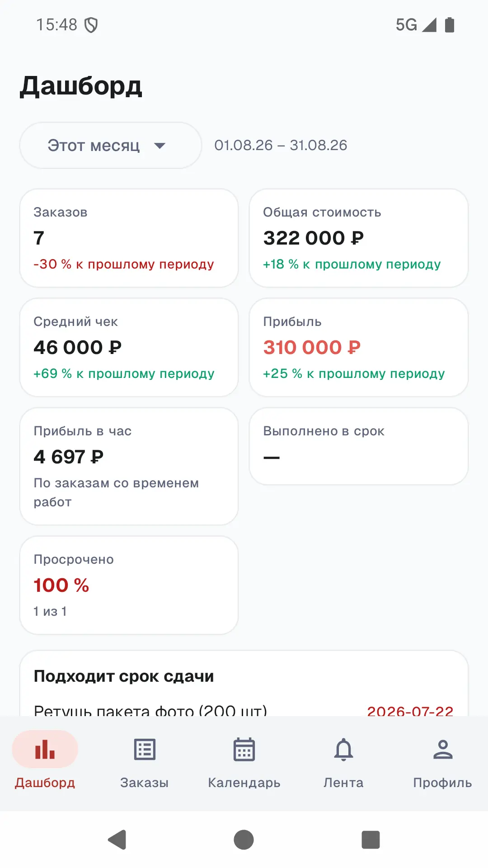
Task: Open the Дашборд bar chart icon
Action: pos(45,749)
